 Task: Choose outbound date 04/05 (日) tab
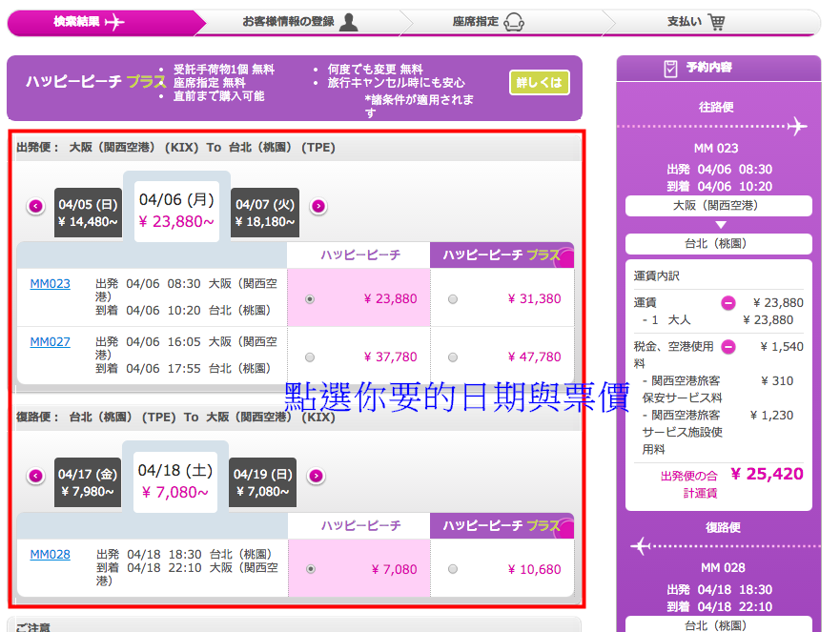pyautogui.click(x=88, y=213)
